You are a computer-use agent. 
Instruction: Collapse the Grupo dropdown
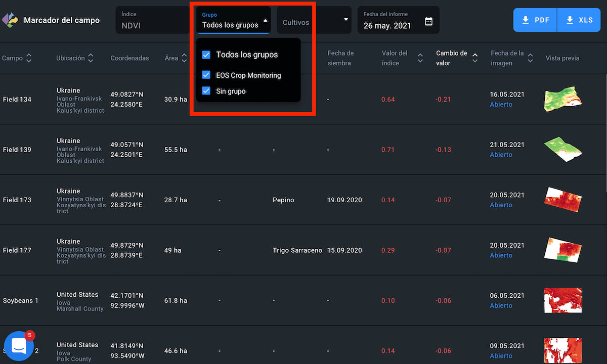click(265, 21)
